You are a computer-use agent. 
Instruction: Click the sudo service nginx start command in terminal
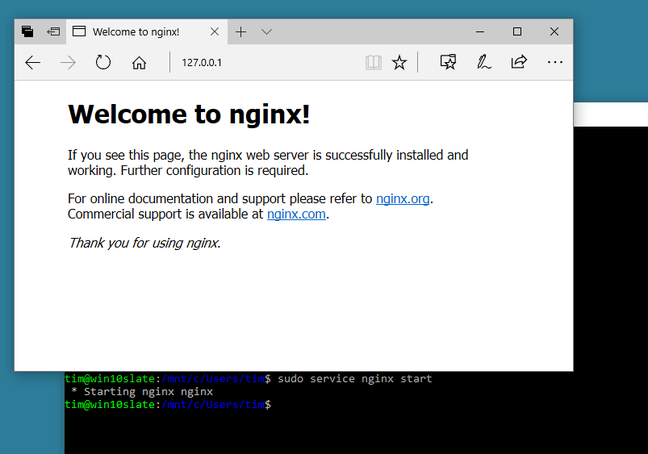[355, 379]
